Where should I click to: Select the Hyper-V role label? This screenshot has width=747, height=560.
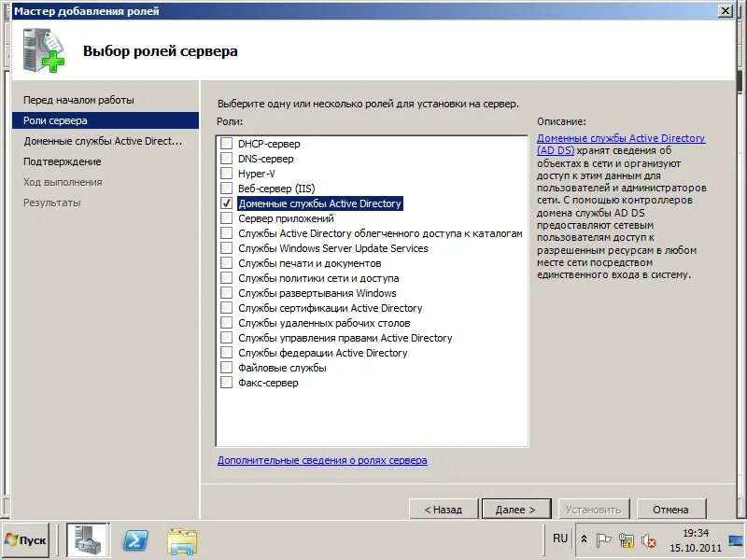tap(256, 174)
